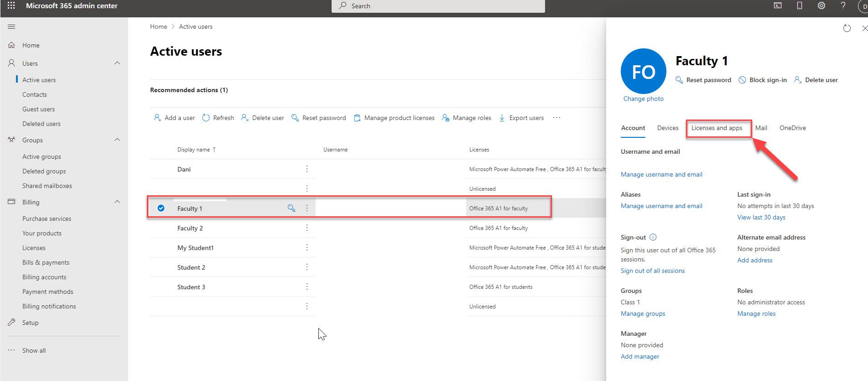Image resolution: width=868 pixels, height=381 pixels.
Task: Click Block sign-in button
Action: [x=763, y=80]
